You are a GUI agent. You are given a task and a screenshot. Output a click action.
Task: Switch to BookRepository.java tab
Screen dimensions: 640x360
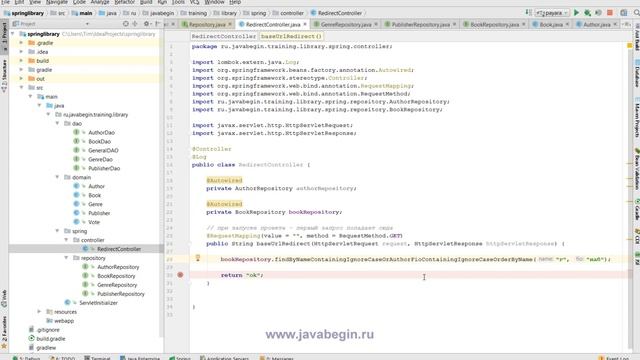(x=494, y=24)
